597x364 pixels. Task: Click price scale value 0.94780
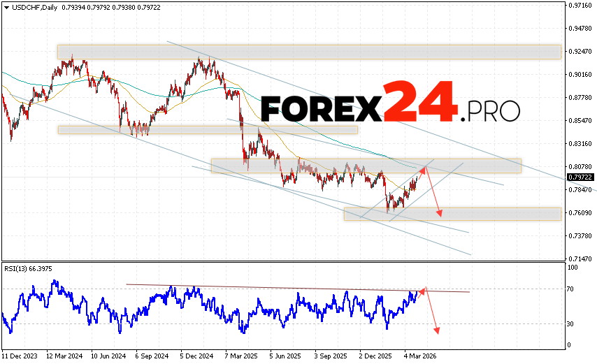pos(580,29)
